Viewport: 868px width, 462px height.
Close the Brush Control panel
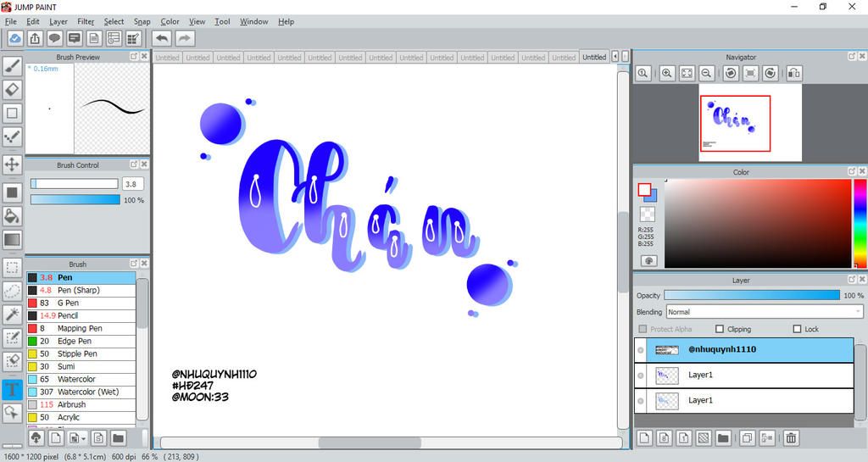pos(144,164)
